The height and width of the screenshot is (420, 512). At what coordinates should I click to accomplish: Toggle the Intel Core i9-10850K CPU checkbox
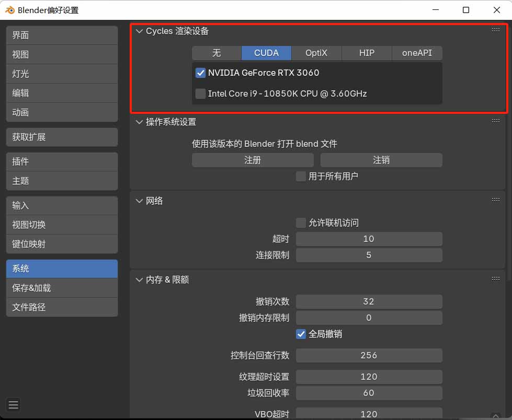(x=200, y=94)
